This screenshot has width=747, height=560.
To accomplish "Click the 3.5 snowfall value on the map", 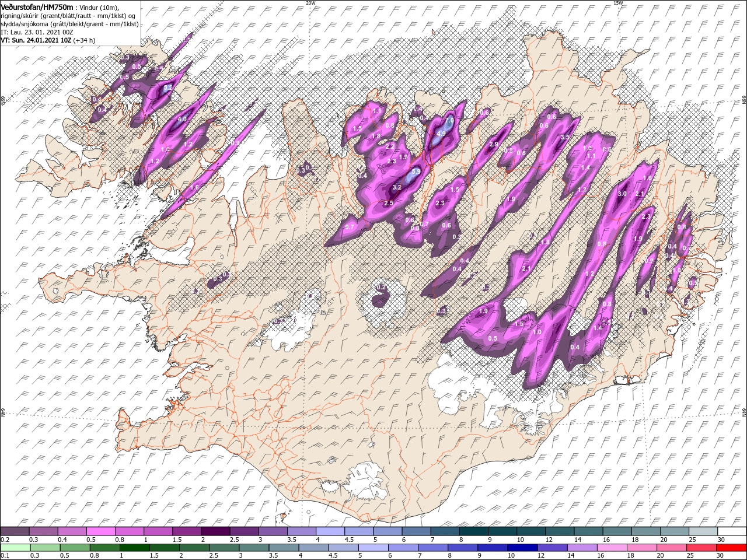I will tap(564, 137).
